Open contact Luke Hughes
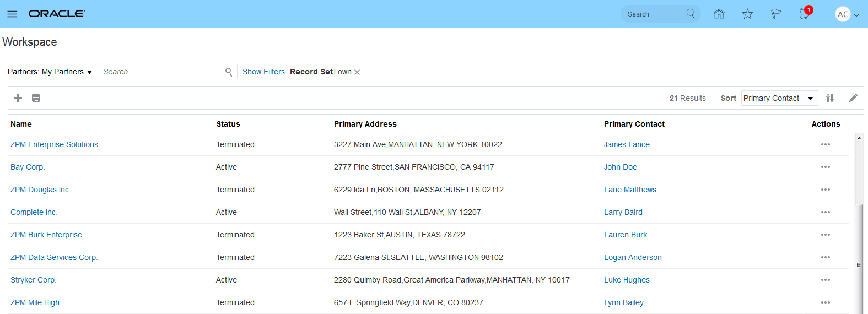The width and height of the screenshot is (868, 314). (x=627, y=280)
